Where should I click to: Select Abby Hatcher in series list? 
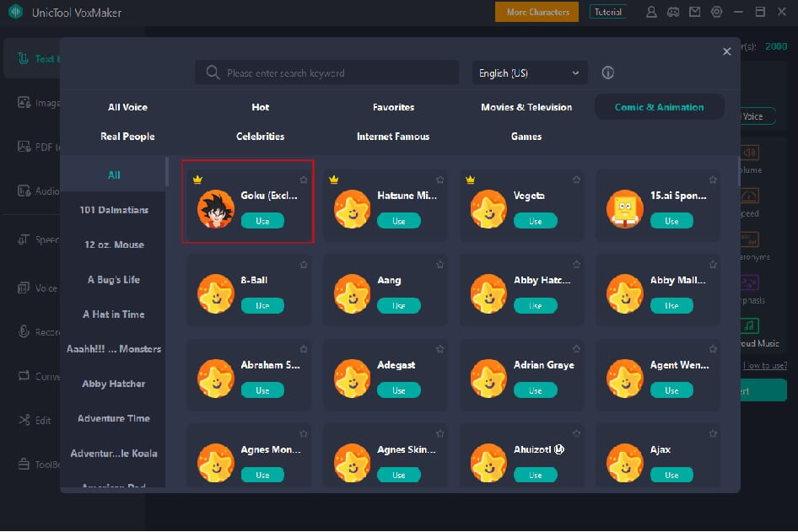[x=114, y=384]
